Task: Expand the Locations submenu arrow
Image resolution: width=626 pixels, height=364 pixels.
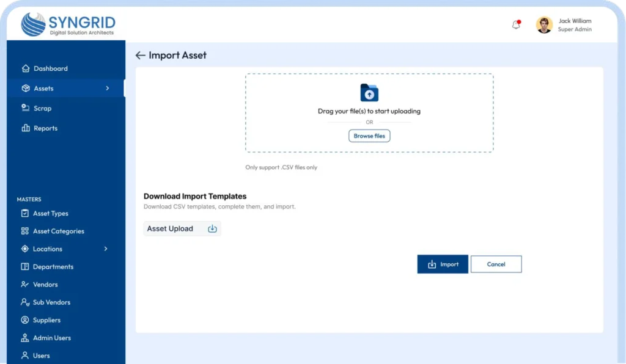Action: [x=106, y=249]
